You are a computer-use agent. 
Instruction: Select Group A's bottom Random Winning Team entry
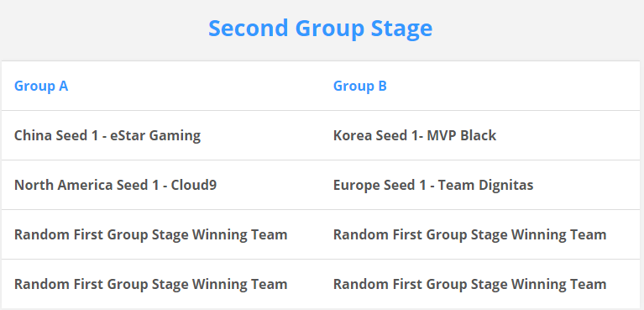(x=151, y=284)
